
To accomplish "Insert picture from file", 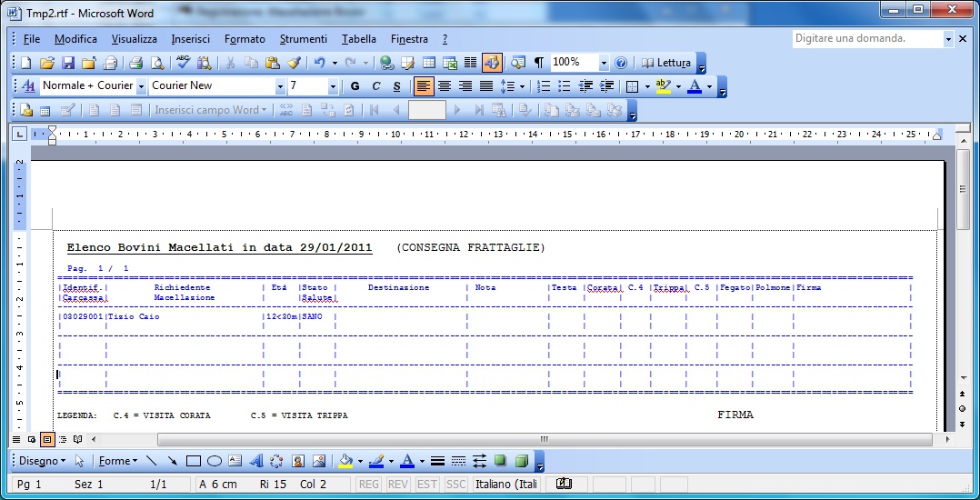I will pos(319,461).
